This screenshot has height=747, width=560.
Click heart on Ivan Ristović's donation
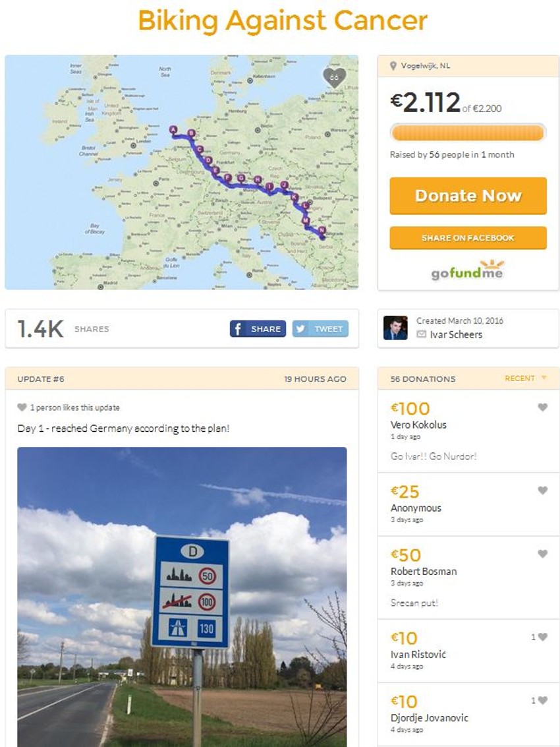[542, 637]
